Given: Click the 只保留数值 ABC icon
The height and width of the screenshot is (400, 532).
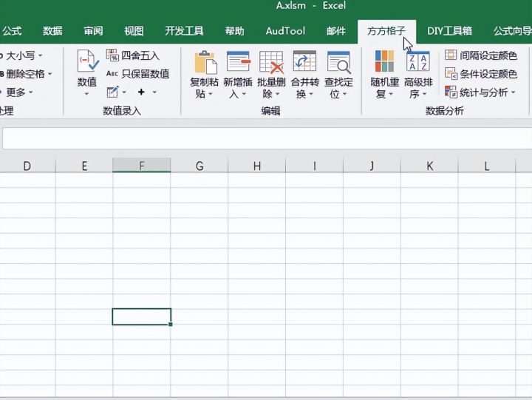Looking at the screenshot, I should coord(112,73).
